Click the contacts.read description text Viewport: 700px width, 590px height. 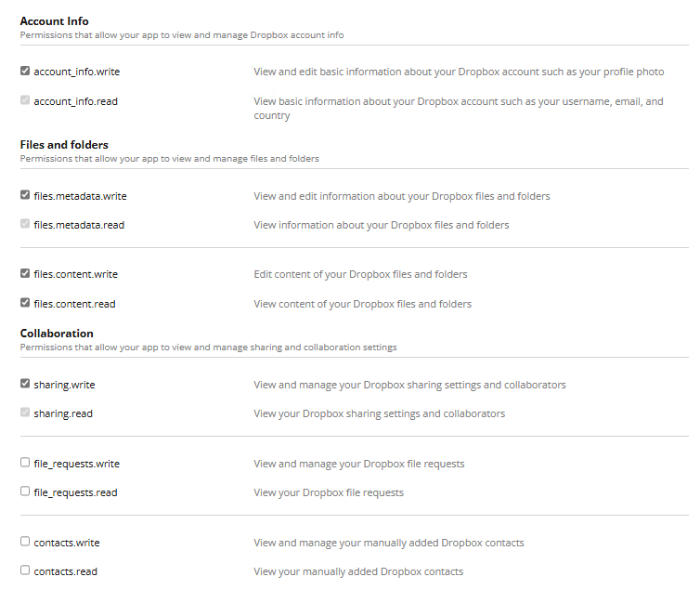pos(358,571)
